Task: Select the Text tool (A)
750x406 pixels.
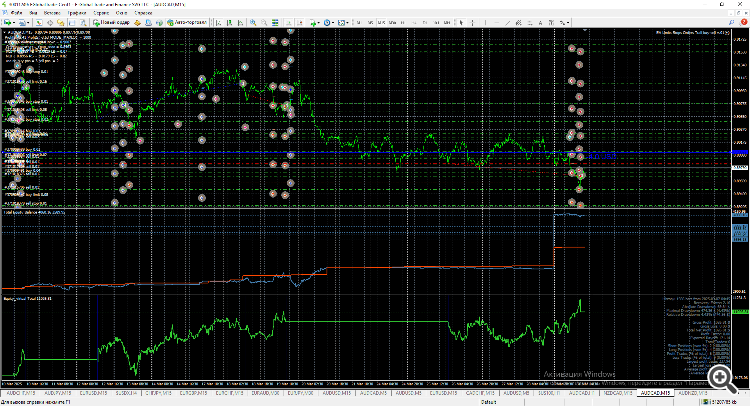Action: point(540,22)
